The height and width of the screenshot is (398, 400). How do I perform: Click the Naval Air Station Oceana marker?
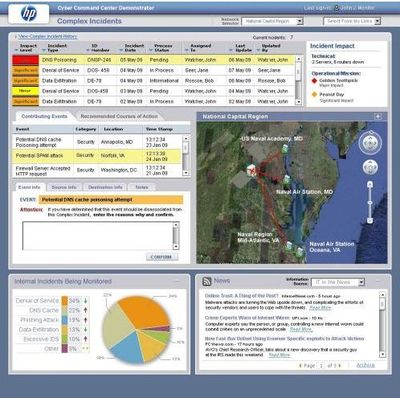(x=300, y=251)
